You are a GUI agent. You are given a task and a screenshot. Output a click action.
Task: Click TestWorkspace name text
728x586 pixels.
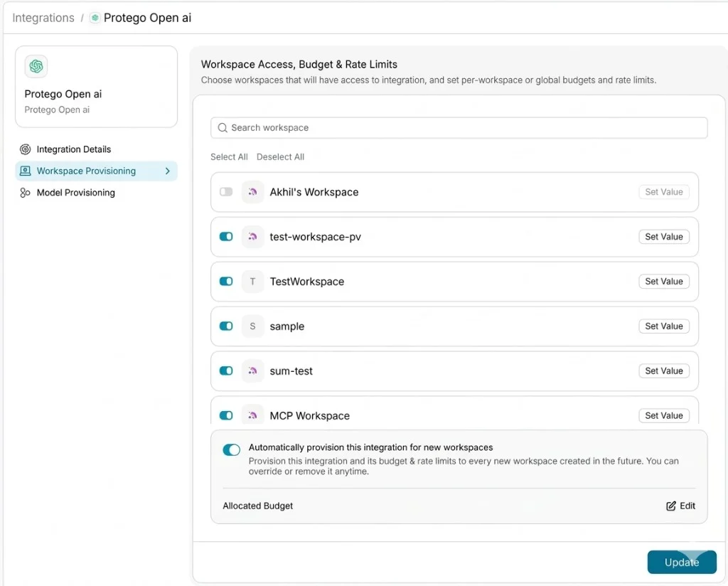coord(307,282)
